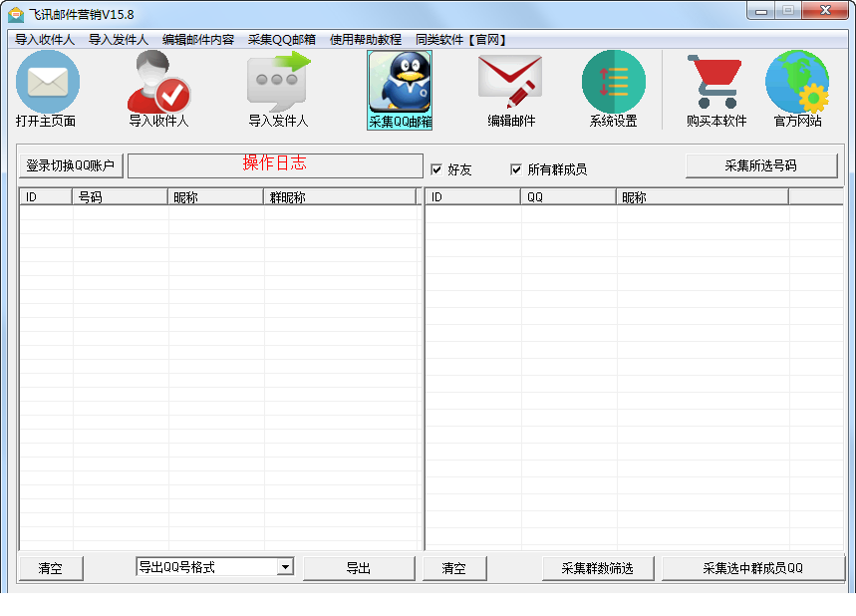Visit 官方网站 globe icon

[797, 82]
